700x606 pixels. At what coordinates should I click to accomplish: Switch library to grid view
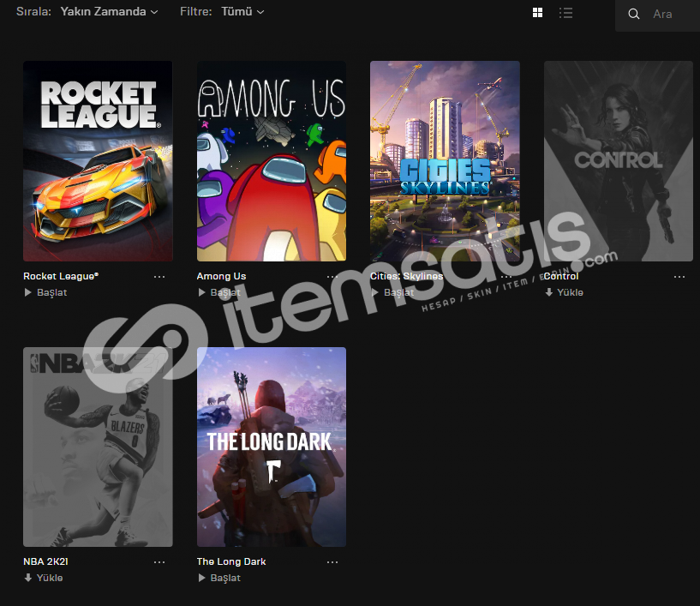537,13
